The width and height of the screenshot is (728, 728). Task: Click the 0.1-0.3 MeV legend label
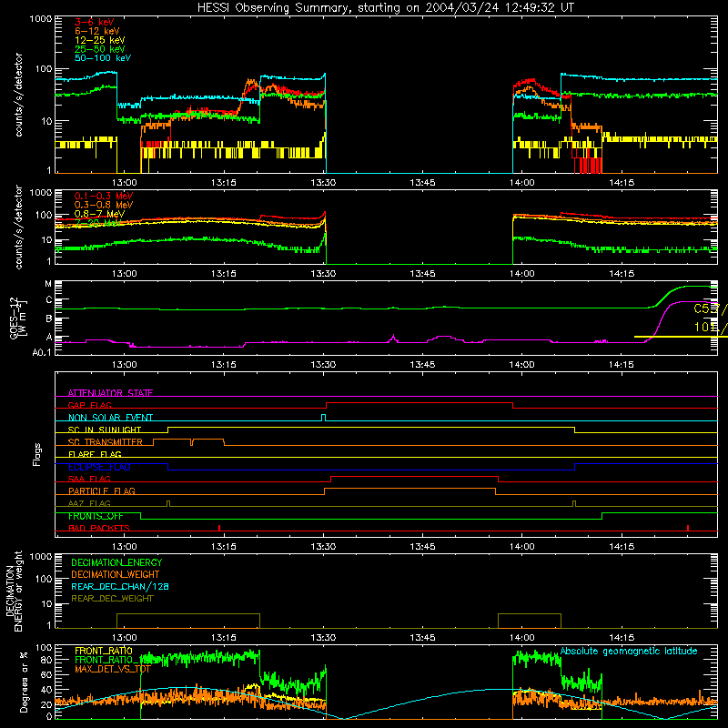(x=104, y=196)
